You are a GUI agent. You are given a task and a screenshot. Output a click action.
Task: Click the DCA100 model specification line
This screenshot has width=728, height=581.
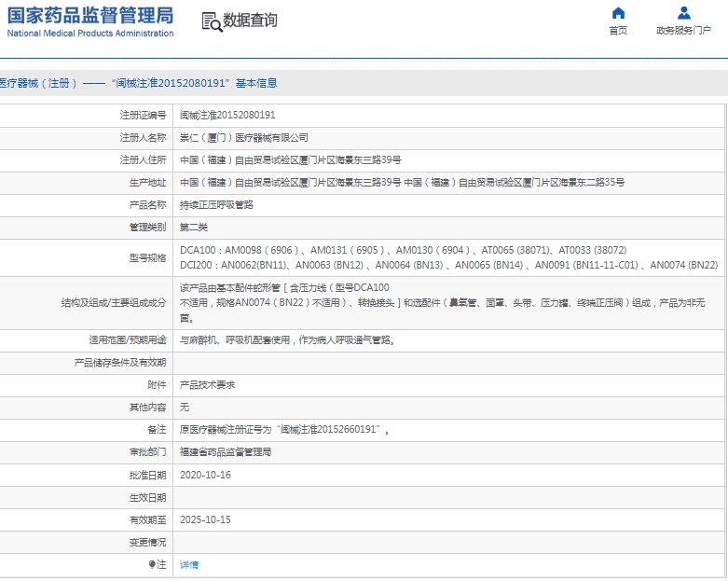[403, 250]
